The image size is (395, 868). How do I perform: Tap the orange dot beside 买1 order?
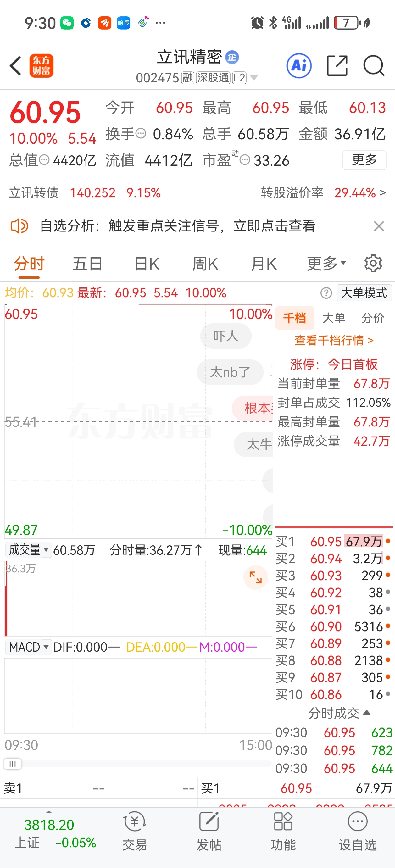click(387, 541)
